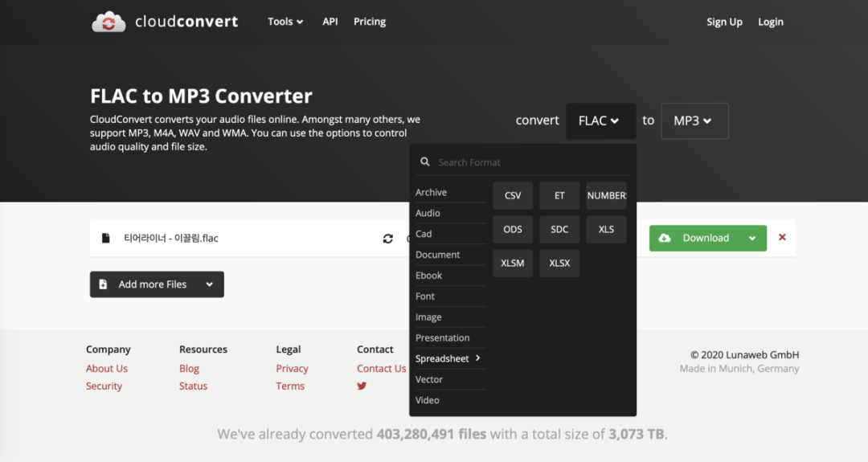Viewport: 868px width, 462px height.
Task: Choose the CSV format
Action: click(513, 195)
